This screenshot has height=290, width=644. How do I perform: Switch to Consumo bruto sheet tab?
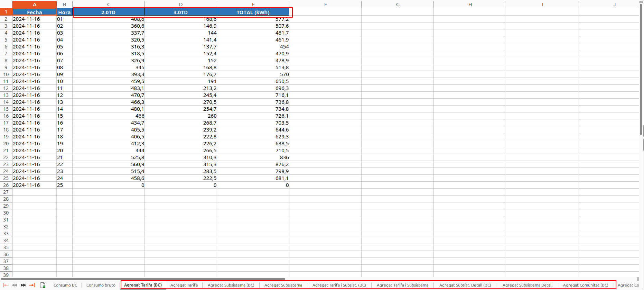[101, 285]
